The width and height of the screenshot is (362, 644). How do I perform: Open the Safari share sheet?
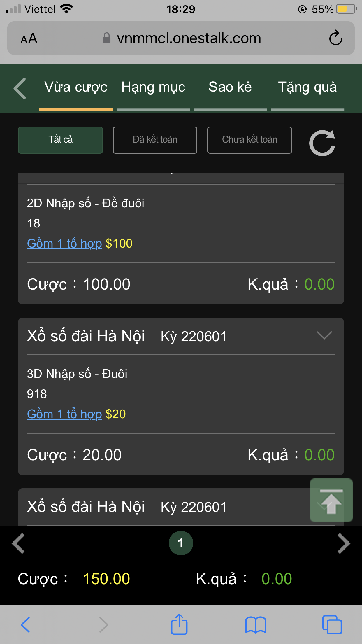click(x=179, y=624)
